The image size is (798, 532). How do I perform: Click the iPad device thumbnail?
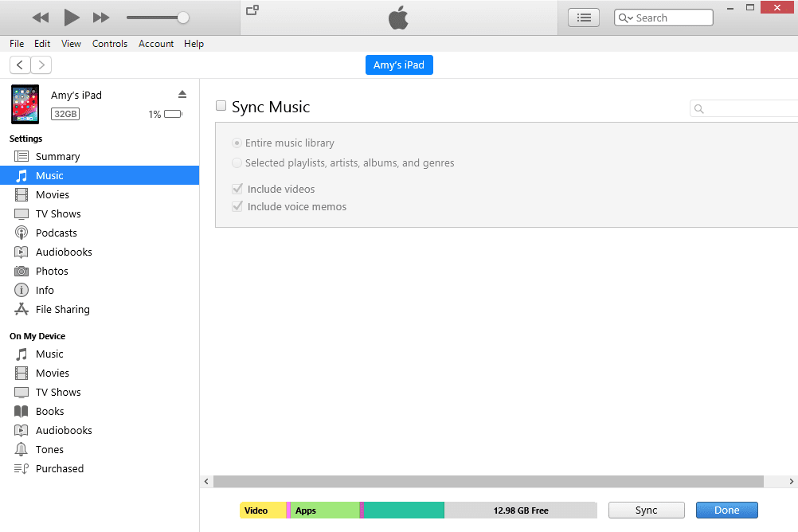point(25,104)
